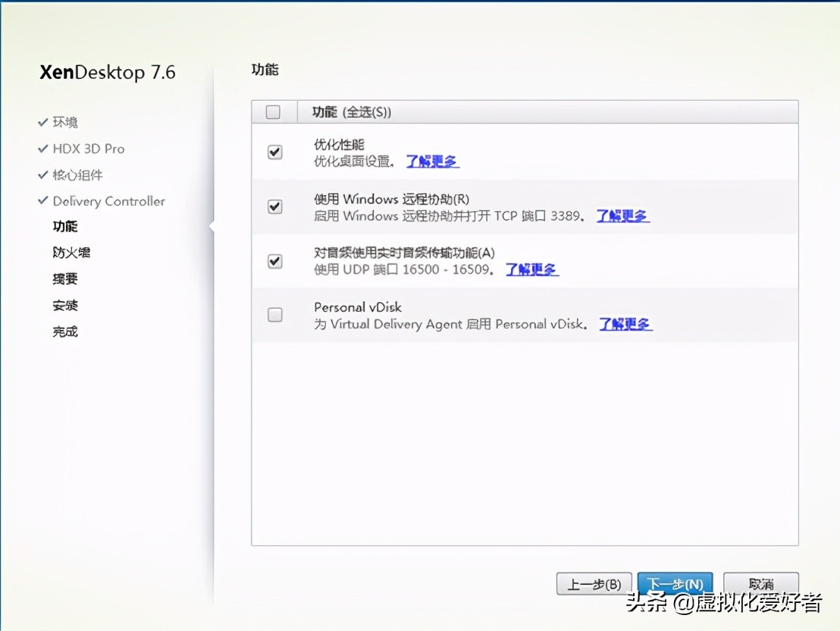
Task: Select the 防火墙 step in sidebar
Action: pyautogui.click(x=72, y=253)
